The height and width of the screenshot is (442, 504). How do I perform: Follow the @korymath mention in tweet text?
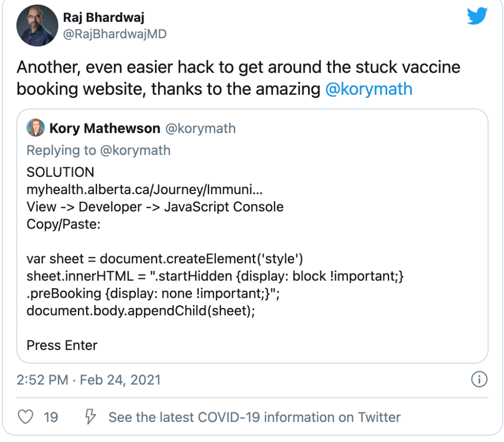point(369,89)
